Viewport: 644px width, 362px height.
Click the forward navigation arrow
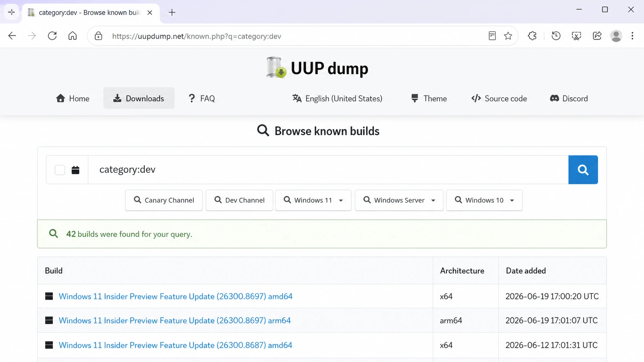[32, 36]
